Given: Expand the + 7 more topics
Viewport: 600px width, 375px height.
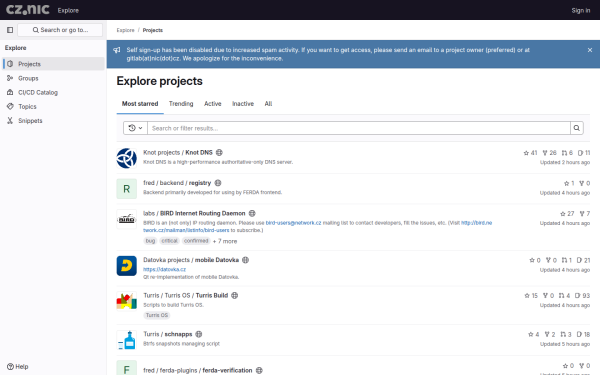Looking at the screenshot, I should (x=225, y=241).
